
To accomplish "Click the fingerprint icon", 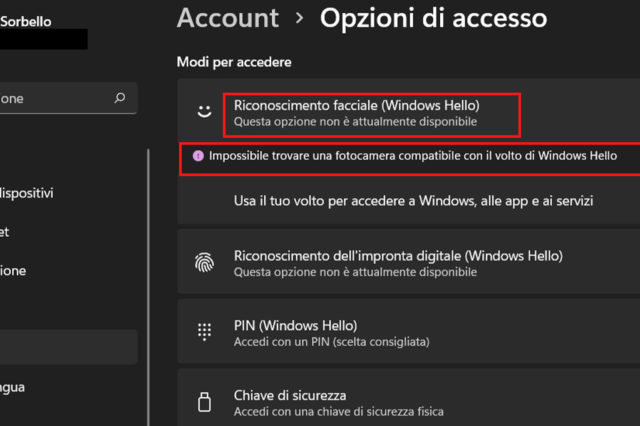I will pos(204,263).
